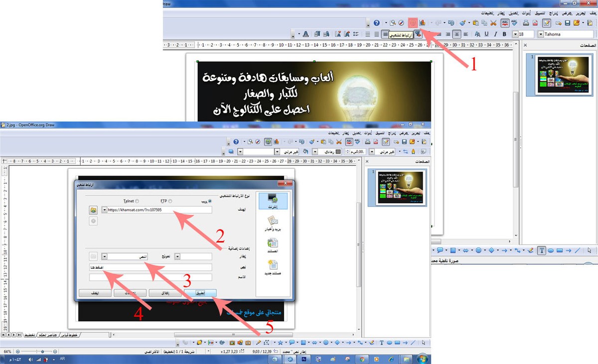Toggle Navigator compass icon in front window

click(259, 142)
